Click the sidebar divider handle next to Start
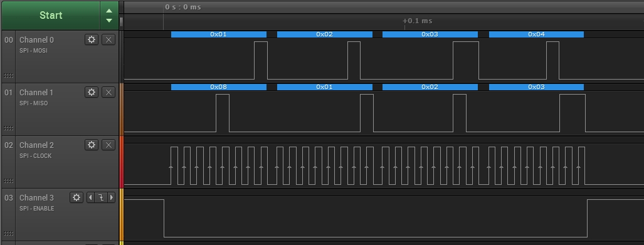Image resolution: width=644 pixels, height=245 pixels. click(121, 22)
